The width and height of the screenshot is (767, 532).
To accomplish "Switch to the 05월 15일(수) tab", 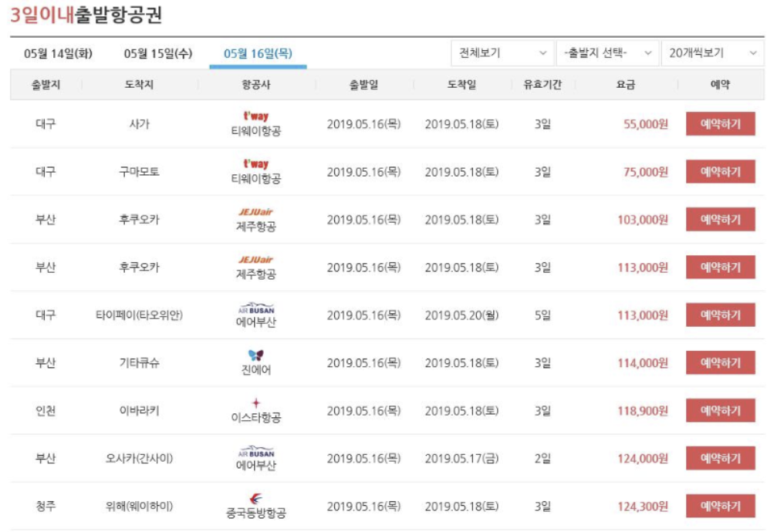I will (158, 54).
